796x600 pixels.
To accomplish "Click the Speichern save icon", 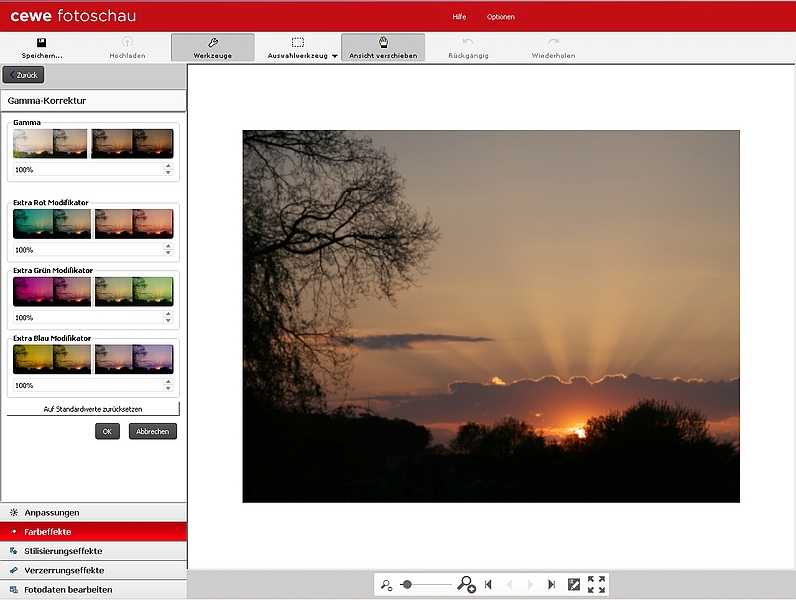I will (42, 43).
